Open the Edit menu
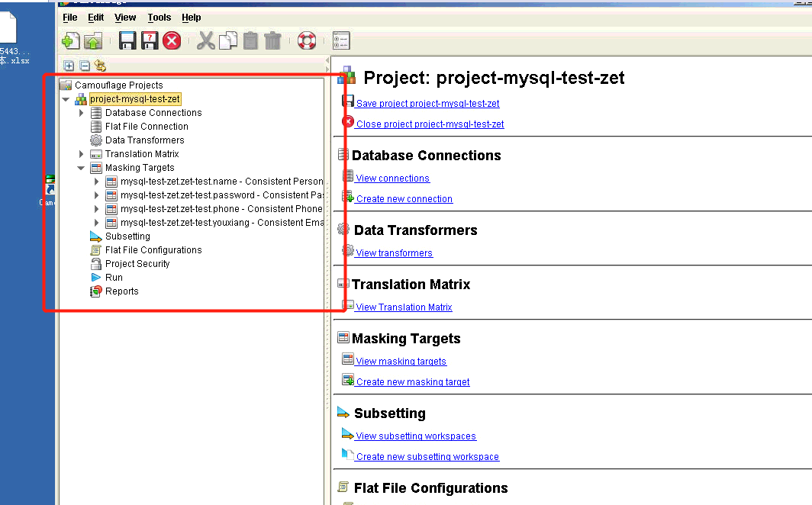The width and height of the screenshot is (812, 505). [96, 18]
